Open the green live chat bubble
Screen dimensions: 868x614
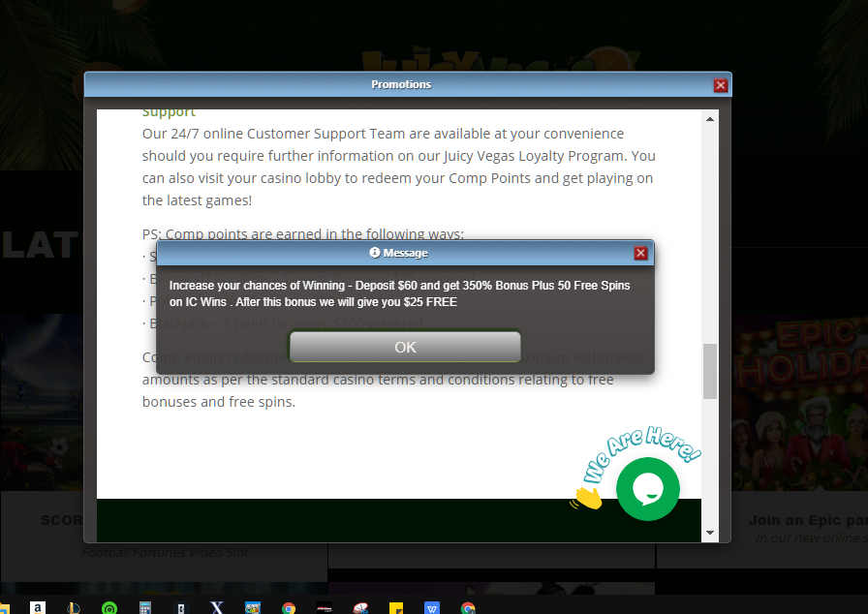point(648,489)
